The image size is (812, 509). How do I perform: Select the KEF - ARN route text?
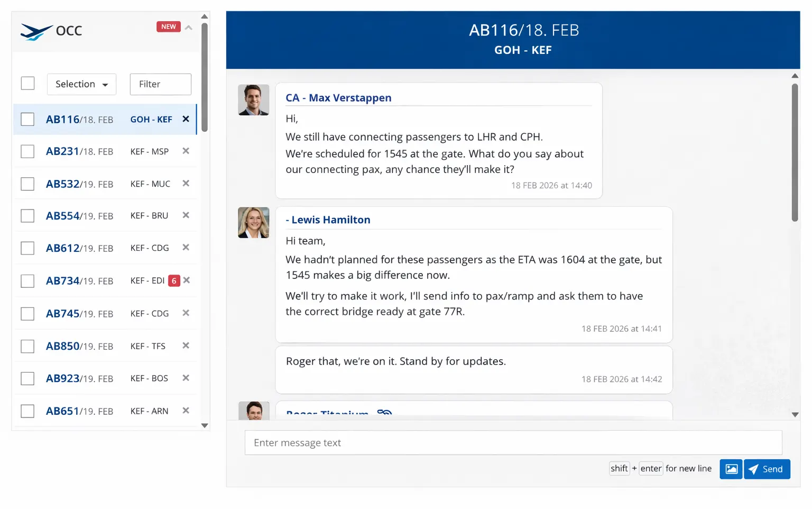pyautogui.click(x=149, y=411)
